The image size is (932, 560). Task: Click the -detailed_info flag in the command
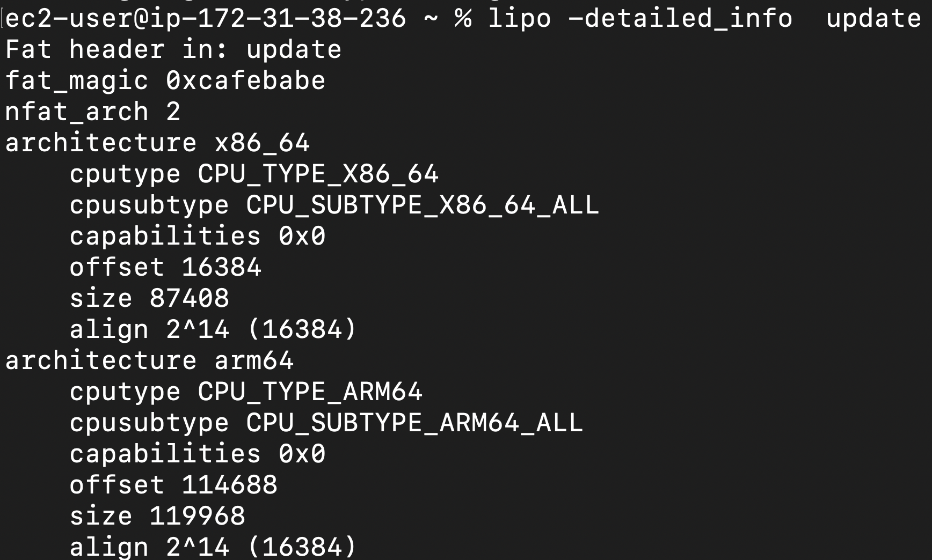tap(680, 19)
